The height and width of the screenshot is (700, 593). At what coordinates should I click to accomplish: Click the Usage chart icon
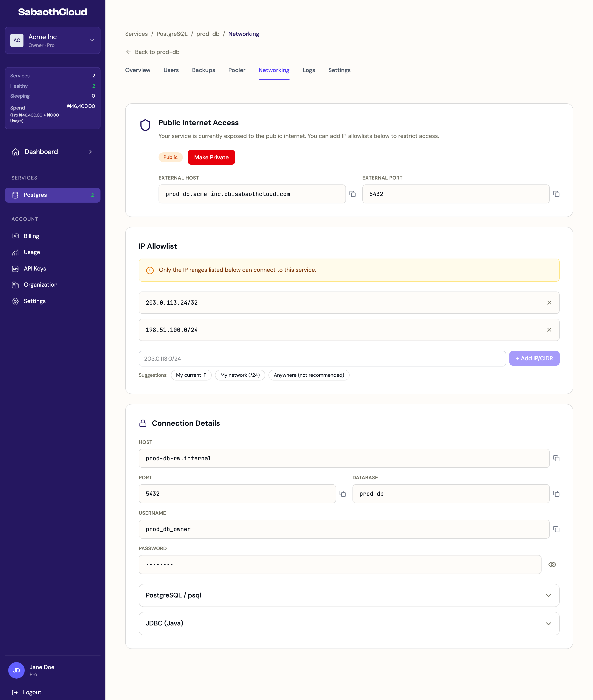(15, 252)
